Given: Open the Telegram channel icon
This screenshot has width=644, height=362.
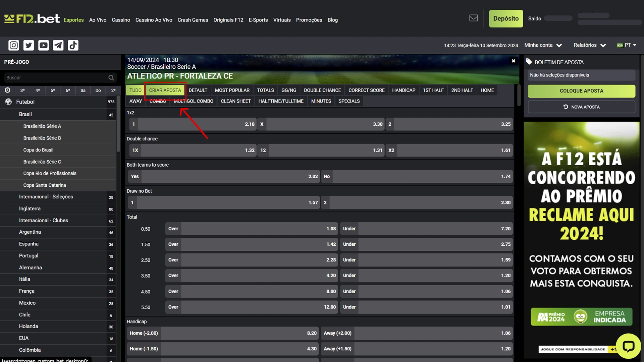Looking at the screenshot, I should coord(58,45).
